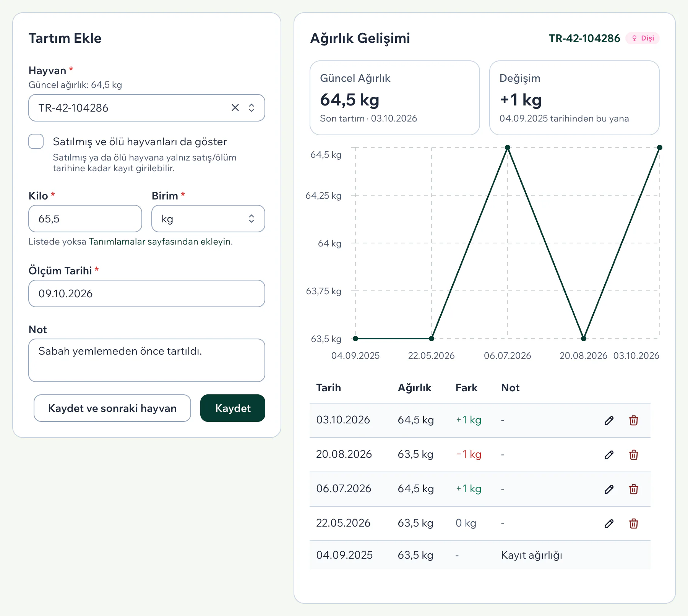Click Kaydet ve sonraki hayvan button
This screenshot has height=616, width=688.
[112, 408]
